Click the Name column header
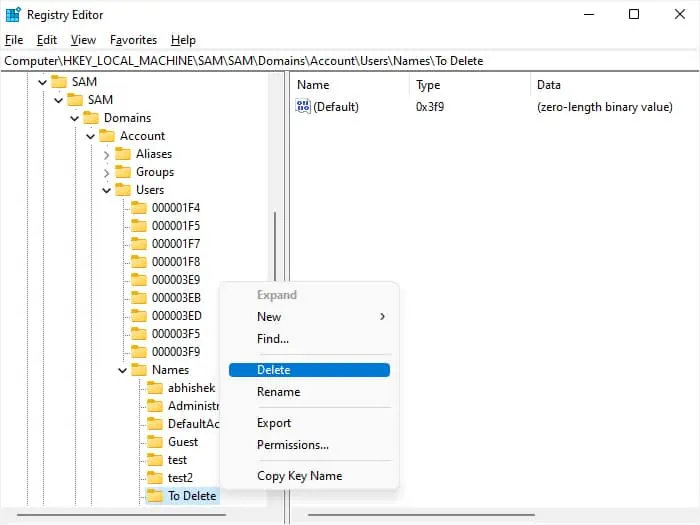 (x=350, y=85)
